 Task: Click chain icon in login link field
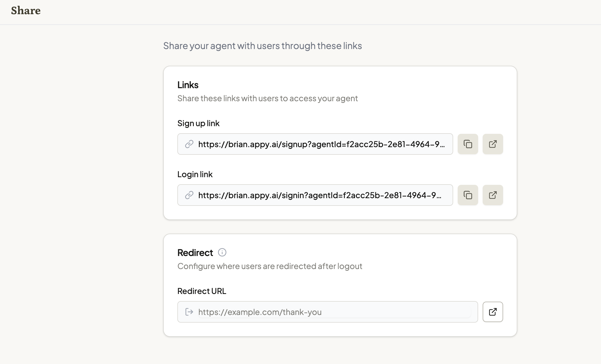tap(189, 195)
